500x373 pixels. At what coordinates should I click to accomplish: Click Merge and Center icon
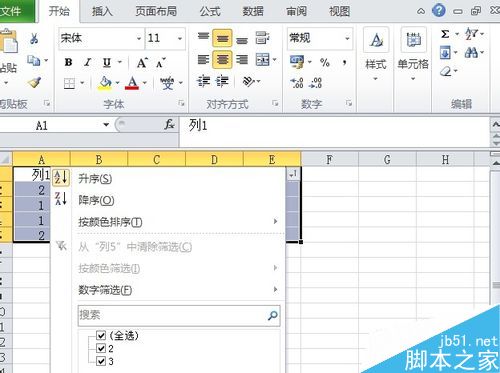263,60
